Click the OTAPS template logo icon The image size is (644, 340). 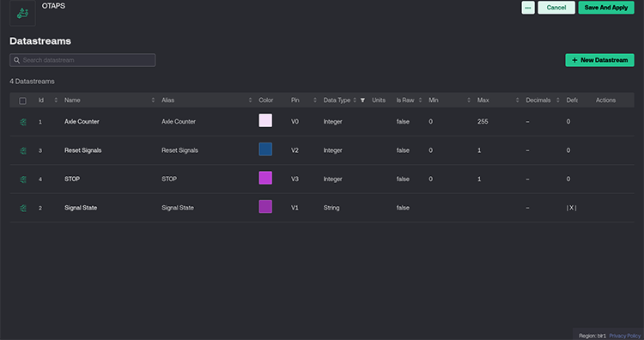point(22,13)
